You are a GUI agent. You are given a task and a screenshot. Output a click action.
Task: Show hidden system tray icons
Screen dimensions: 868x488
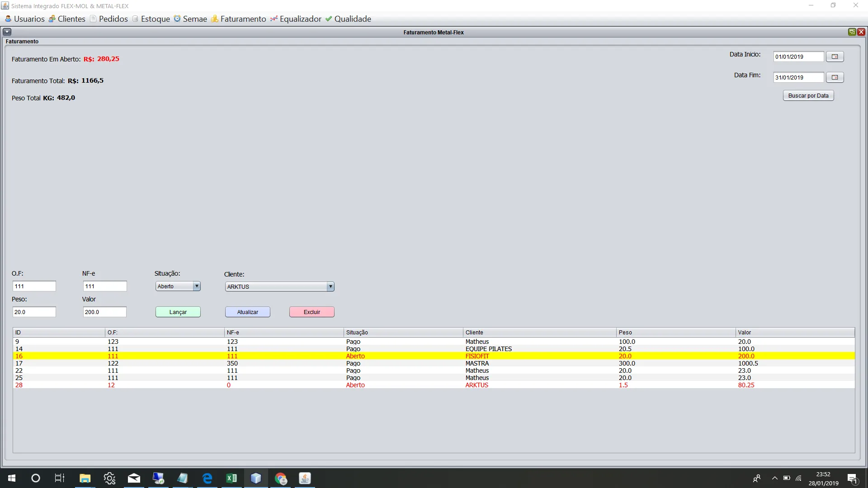pos(774,478)
